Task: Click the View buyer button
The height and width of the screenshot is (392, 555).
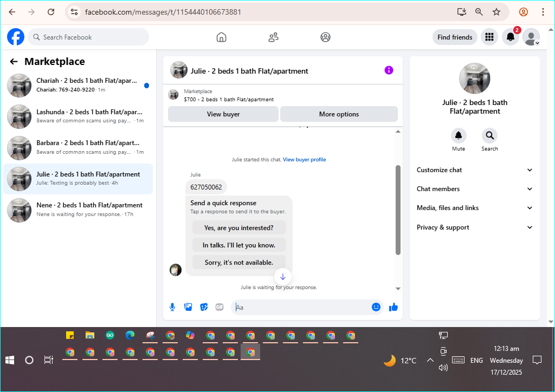Action: coord(223,114)
